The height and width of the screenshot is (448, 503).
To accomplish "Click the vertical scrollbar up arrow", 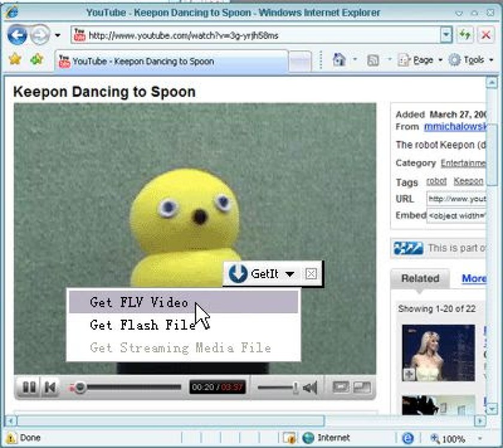I will click(x=492, y=83).
